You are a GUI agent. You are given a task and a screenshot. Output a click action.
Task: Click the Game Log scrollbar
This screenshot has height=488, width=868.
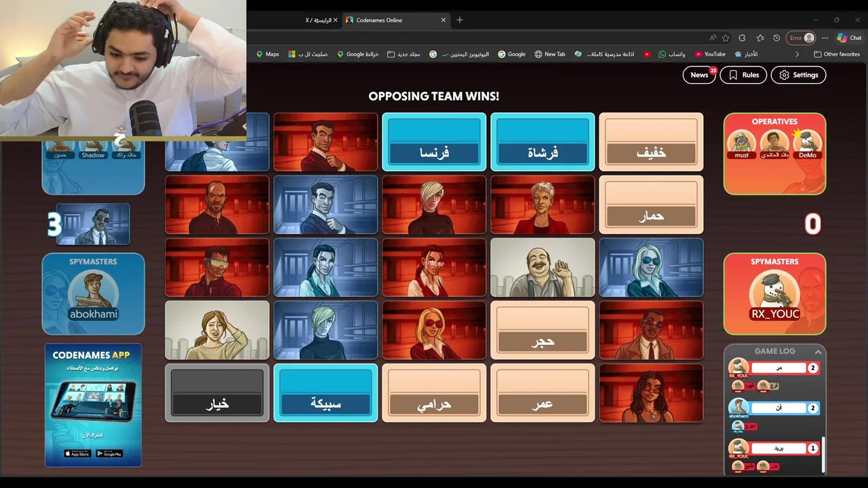(x=824, y=454)
